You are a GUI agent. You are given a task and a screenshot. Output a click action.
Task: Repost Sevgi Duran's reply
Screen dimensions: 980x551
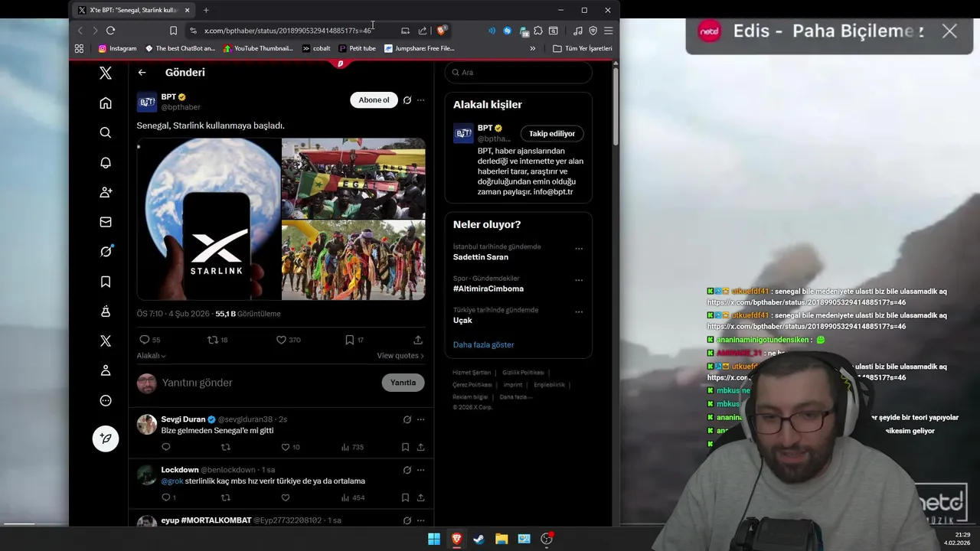[225, 447]
